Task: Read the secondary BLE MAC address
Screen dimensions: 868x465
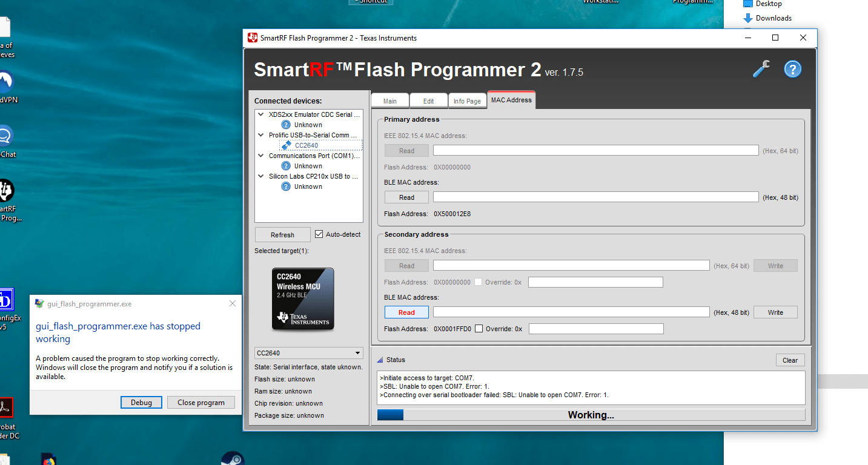Action: pos(407,312)
